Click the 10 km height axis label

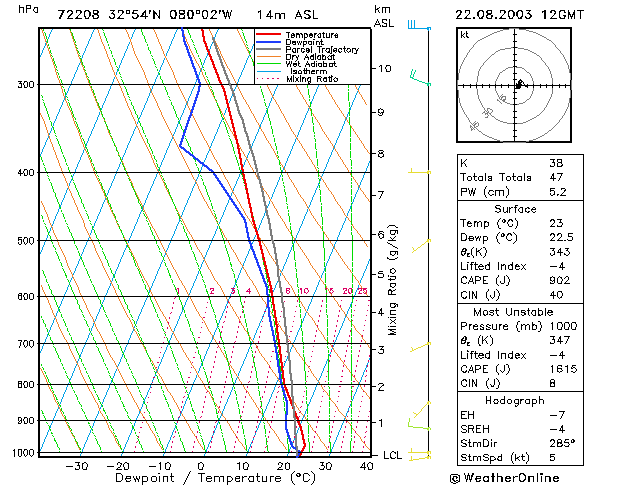(x=384, y=69)
